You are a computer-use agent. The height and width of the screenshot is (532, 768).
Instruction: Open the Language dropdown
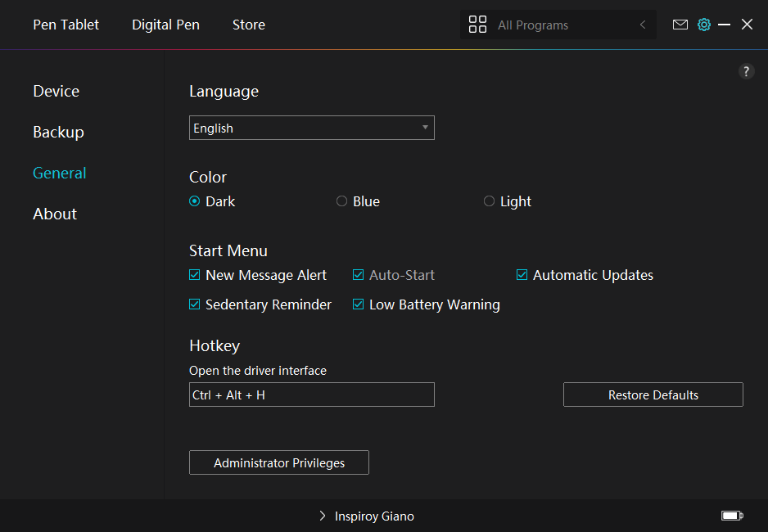311,128
